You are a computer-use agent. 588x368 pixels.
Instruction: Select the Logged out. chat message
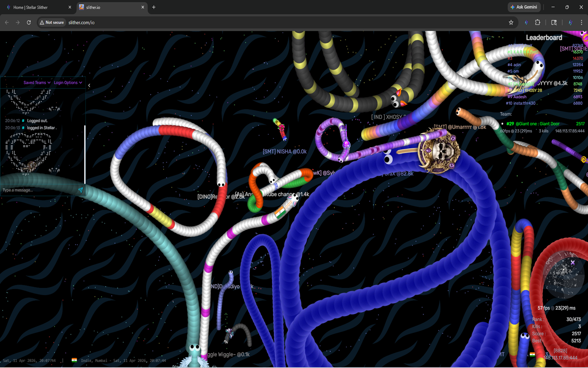(37, 121)
